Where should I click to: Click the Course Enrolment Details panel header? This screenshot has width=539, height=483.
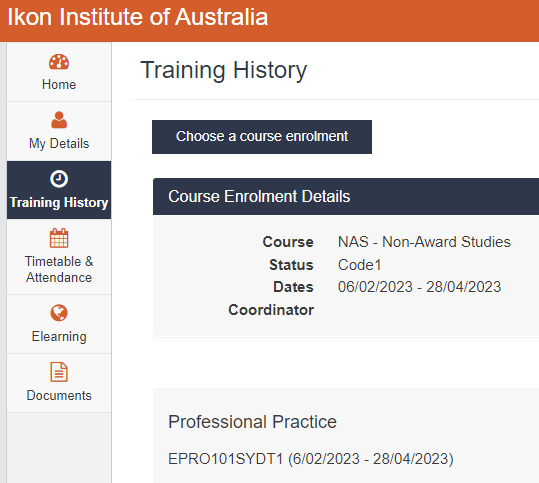pos(346,197)
